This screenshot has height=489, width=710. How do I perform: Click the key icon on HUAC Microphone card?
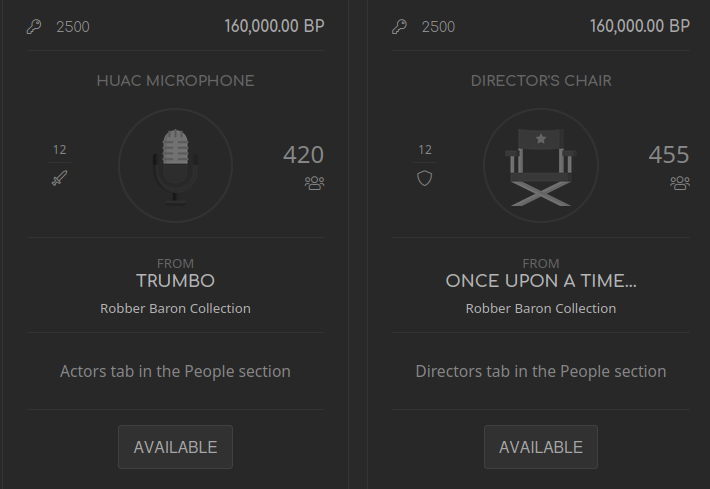[x=34, y=27]
